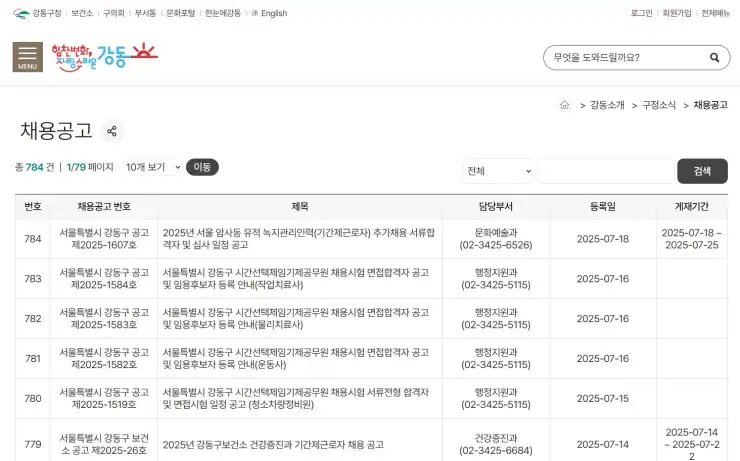This screenshot has height=461, width=740.
Task: Open post 강동구보건소 건강증진과 기간제근로자 채용
Action: (x=273, y=444)
